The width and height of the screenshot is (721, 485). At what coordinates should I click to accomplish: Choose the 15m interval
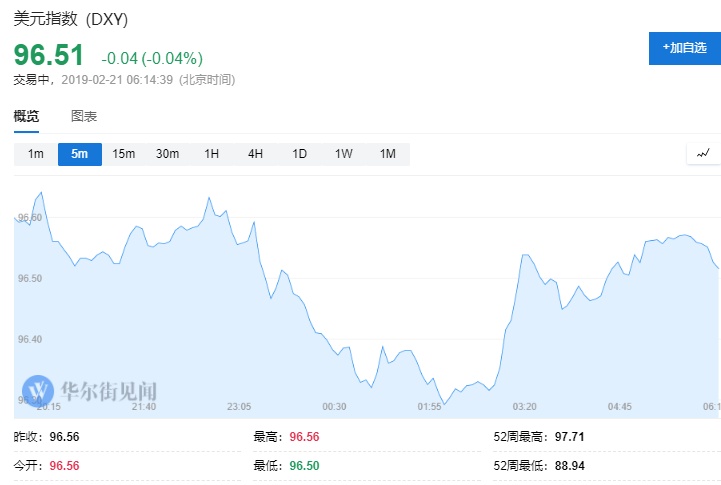[123, 154]
